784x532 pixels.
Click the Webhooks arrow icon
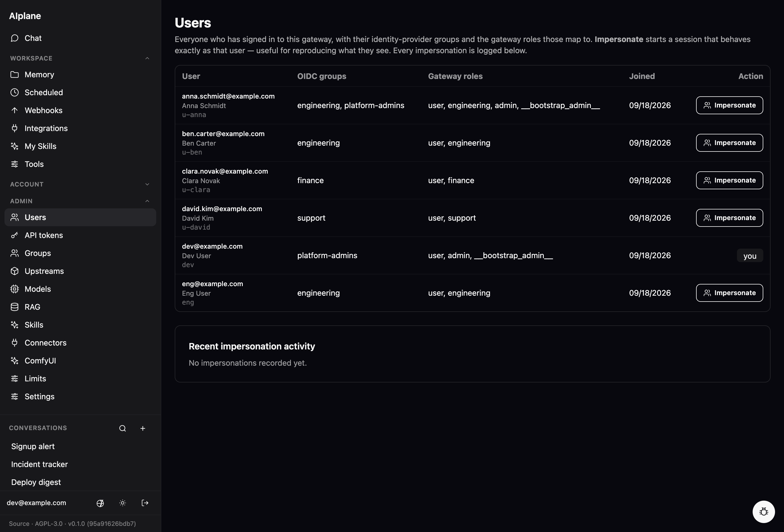[15, 110]
